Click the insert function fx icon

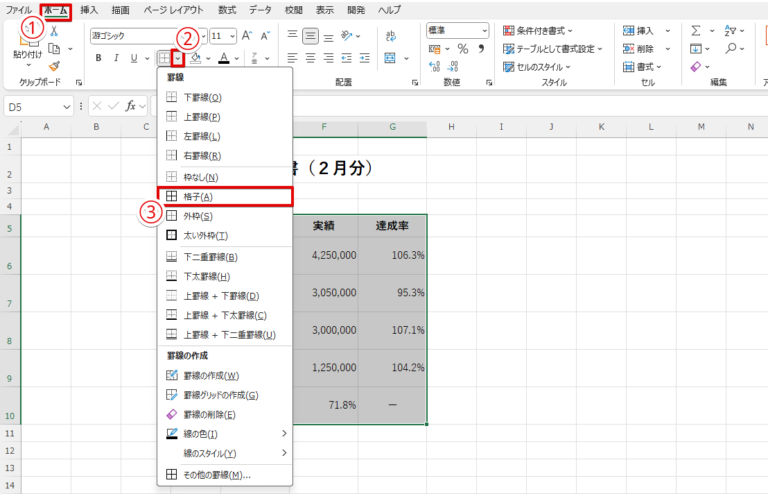point(130,106)
